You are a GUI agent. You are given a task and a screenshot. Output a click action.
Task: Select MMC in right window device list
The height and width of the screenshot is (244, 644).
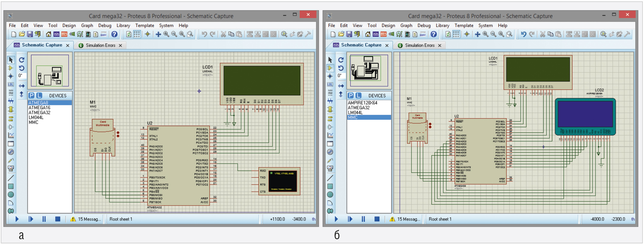[x=369, y=117]
